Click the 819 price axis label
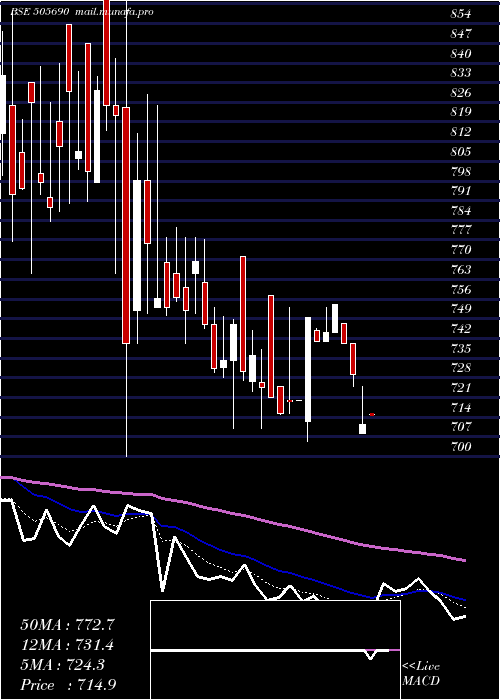The height and width of the screenshot is (700, 500). tap(461, 112)
